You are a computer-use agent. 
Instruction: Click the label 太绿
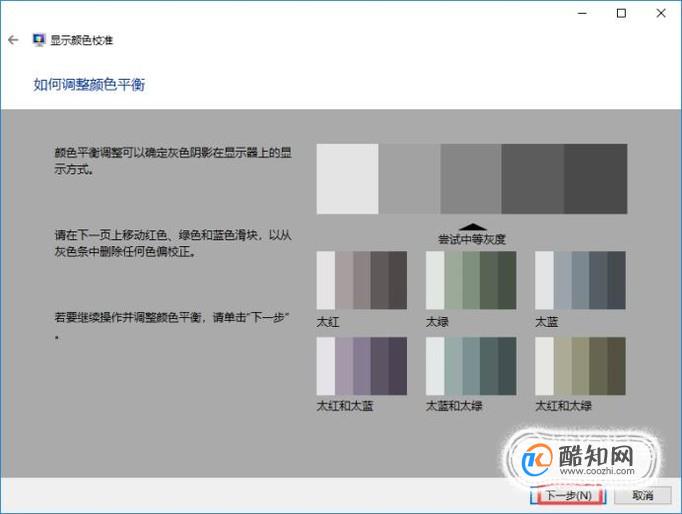(438, 322)
